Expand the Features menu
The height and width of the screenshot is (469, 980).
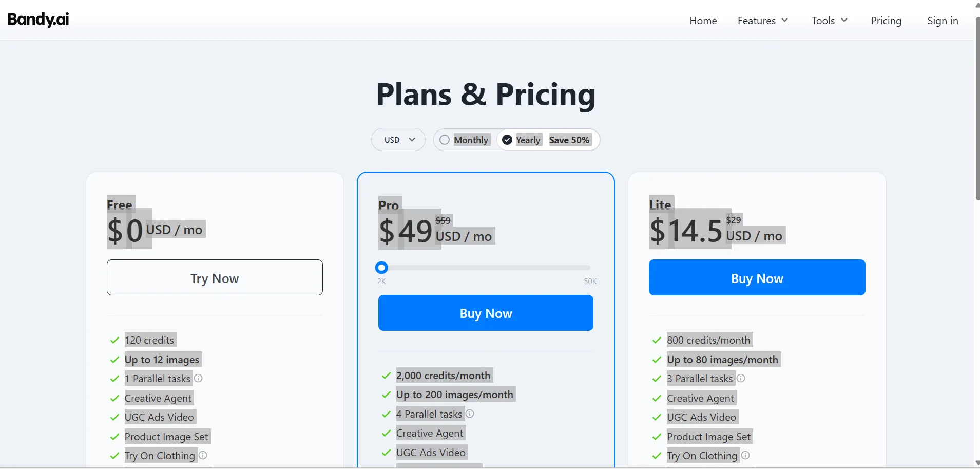click(762, 21)
